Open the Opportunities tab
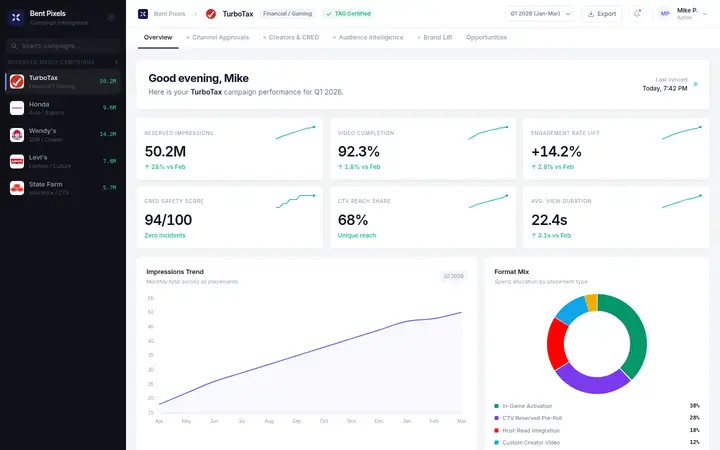Viewport: 720px width, 450px height. pos(486,38)
